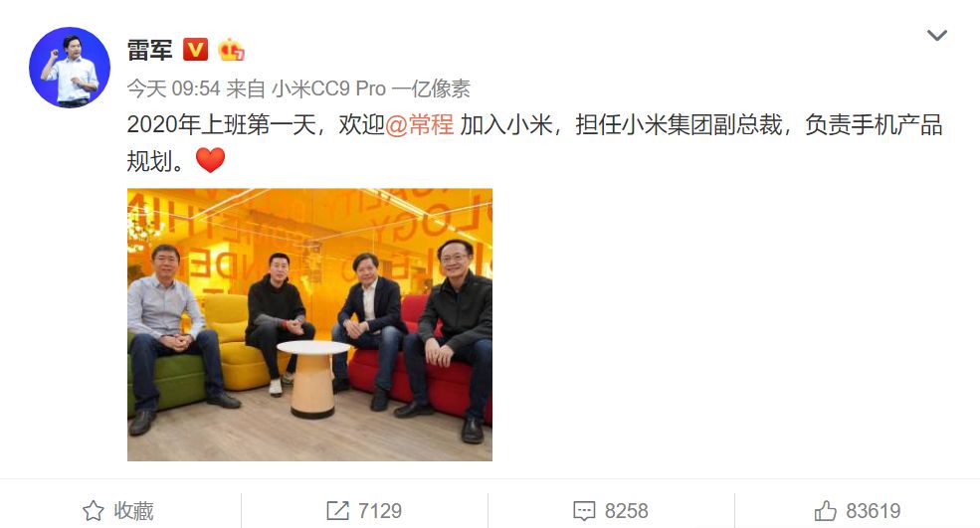Click the orange V verified badge
The image size is (980, 528).
(195, 50)
